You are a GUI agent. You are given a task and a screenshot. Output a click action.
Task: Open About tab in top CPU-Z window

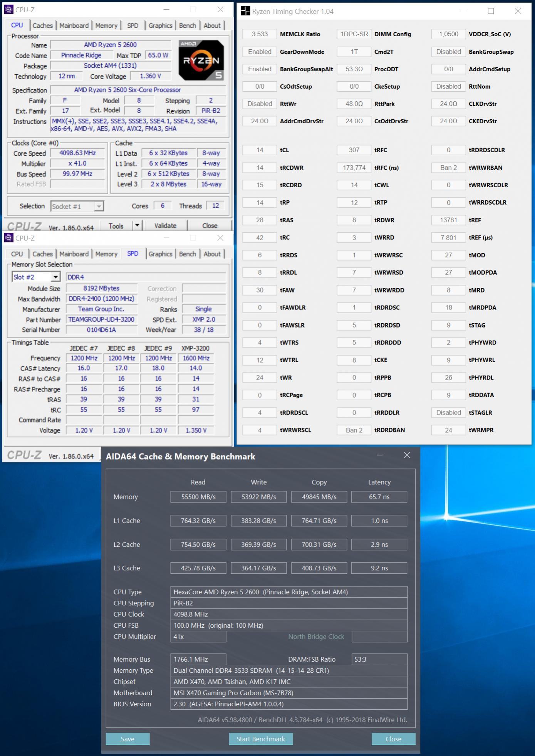[x=212, y=26]
